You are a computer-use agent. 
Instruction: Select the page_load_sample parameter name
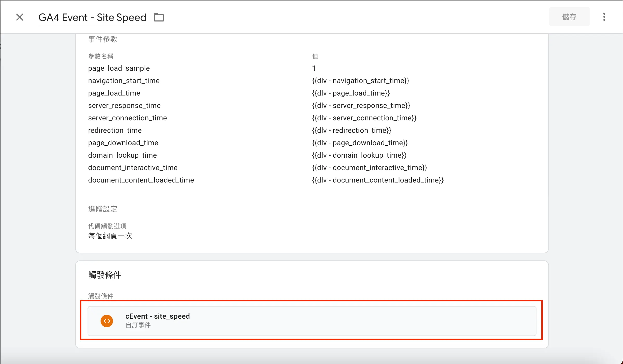click(119, 68)
